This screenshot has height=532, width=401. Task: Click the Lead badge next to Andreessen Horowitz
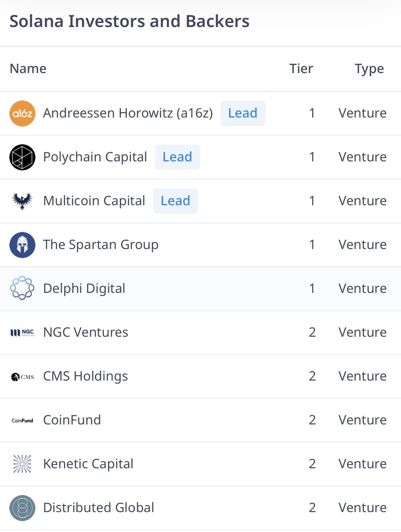coord(243,113)
